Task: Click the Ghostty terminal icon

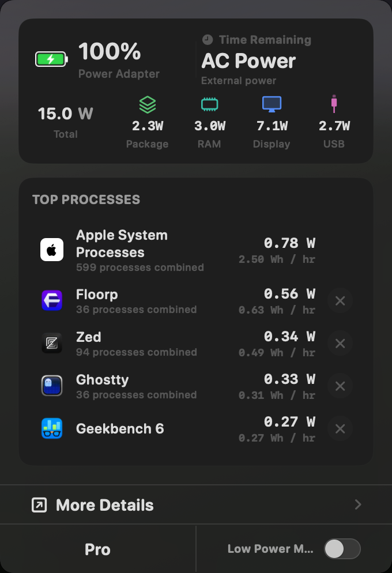Action: 52,386
